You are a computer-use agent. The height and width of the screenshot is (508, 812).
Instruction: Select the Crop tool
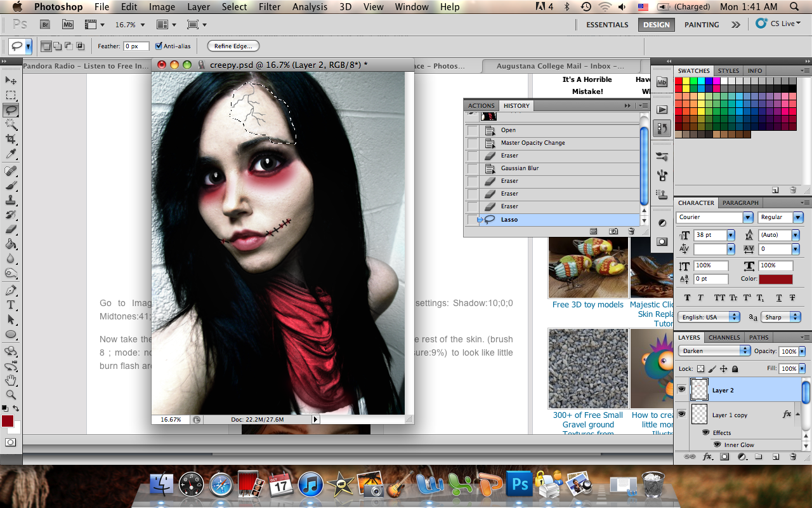pos(11,139)
